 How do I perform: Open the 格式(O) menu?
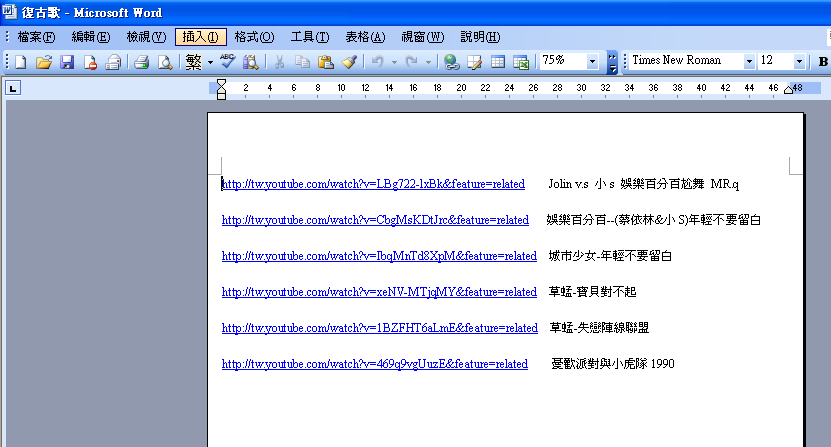[254, 37]
